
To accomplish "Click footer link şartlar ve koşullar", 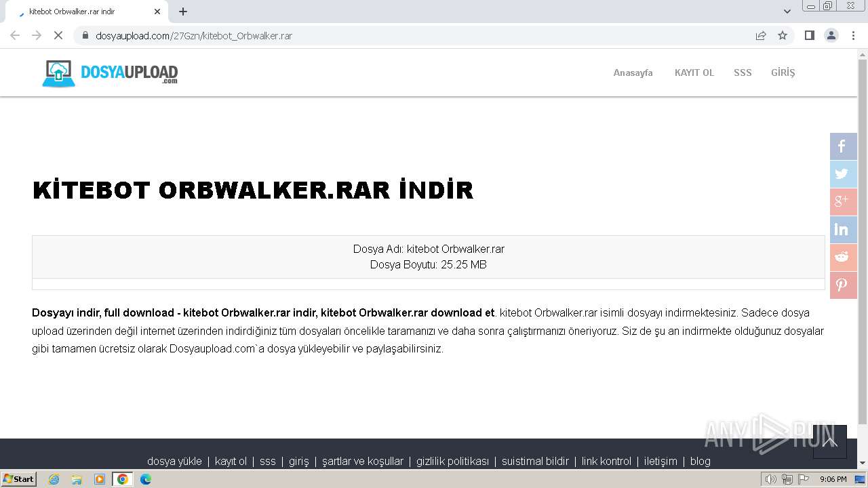I will pyautogui.click(x=362, y=461).
